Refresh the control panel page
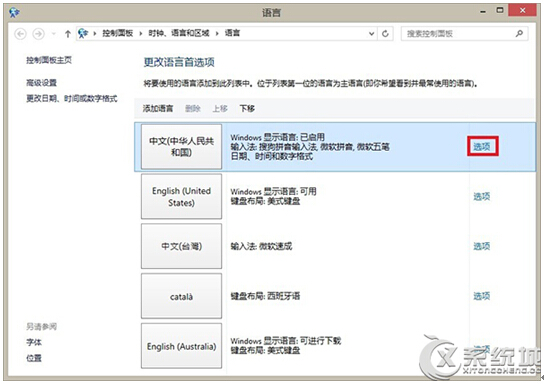This screenshot has height=384, width=544. [x=385, y=34]
